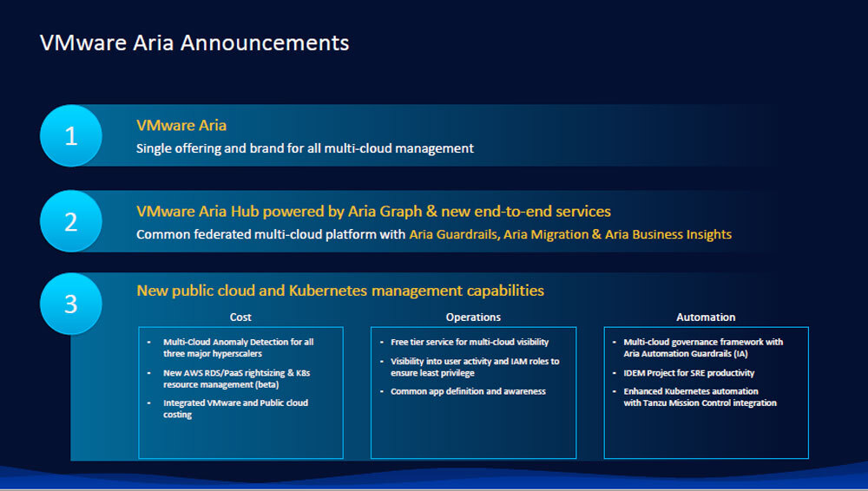The image size is (868, 491).
Task: Click "Common federated multi-cloud platform with" text
Action: tap(271, 234)
